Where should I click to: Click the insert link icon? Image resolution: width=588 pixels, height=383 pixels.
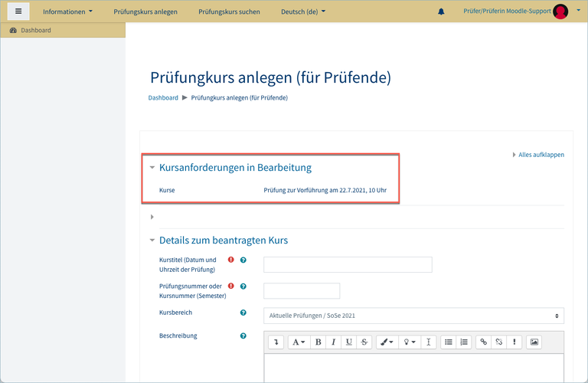pyautogui.click(x=483, y=342)
